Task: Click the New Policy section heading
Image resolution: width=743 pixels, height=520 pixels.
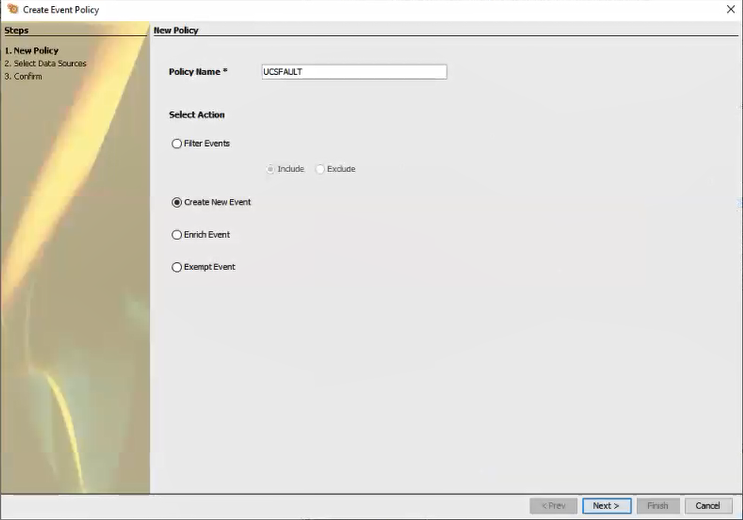Action: pyautogui.click(x=176, y=30)
